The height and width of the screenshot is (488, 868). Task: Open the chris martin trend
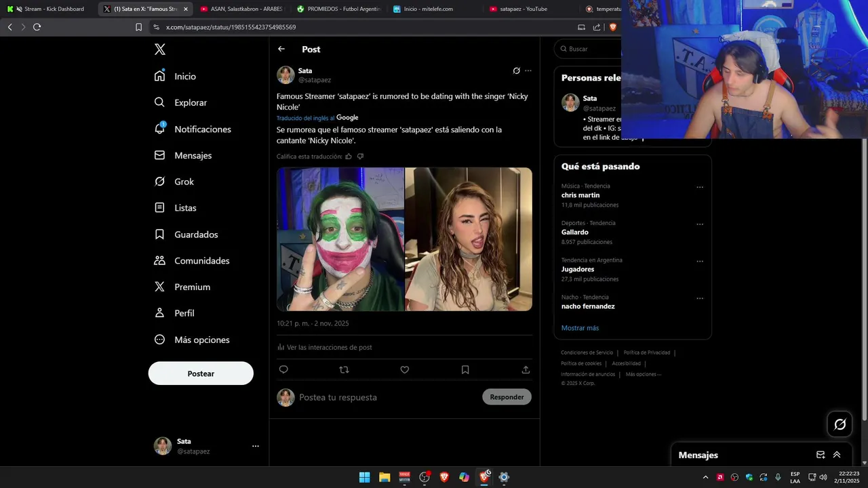(580, 195)
